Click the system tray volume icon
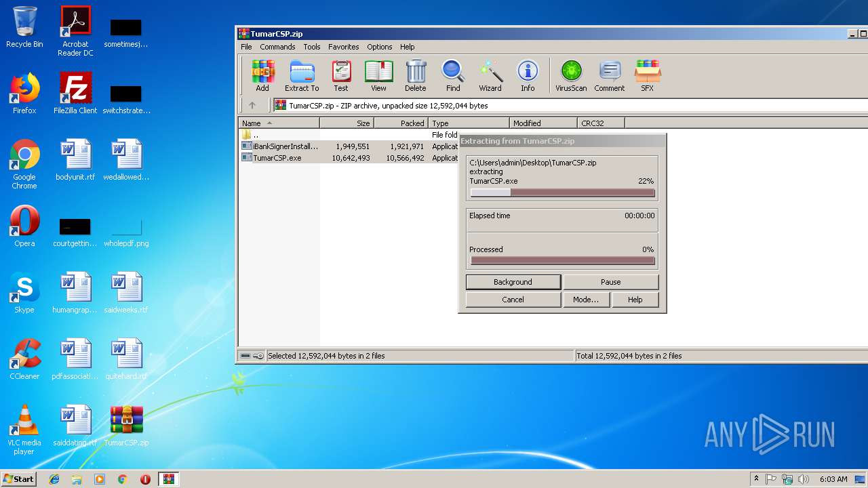The width and height of the screenshot is (868, 488). point(804,479)
